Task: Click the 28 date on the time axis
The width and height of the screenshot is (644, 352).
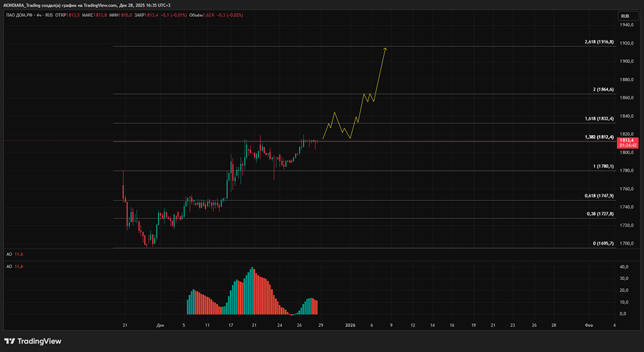Action: (554, 326)
